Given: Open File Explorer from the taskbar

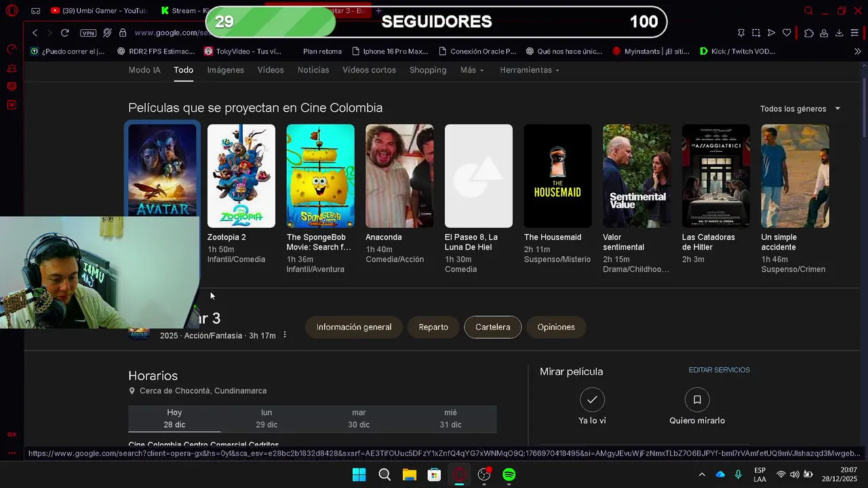Looking at the screenshot, I should [410, 474].
